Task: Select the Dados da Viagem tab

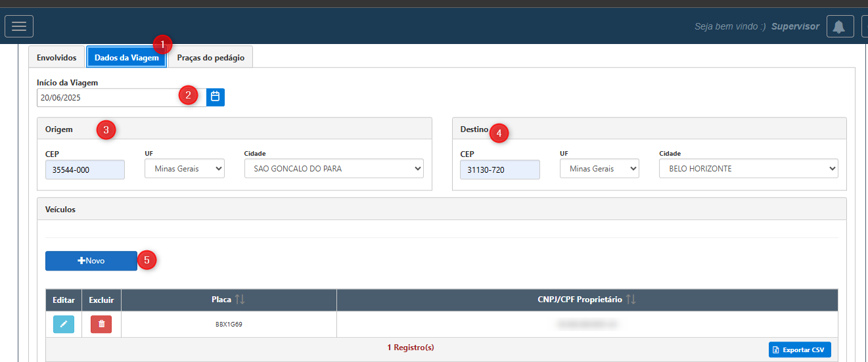Action: [x=126, y=58]
